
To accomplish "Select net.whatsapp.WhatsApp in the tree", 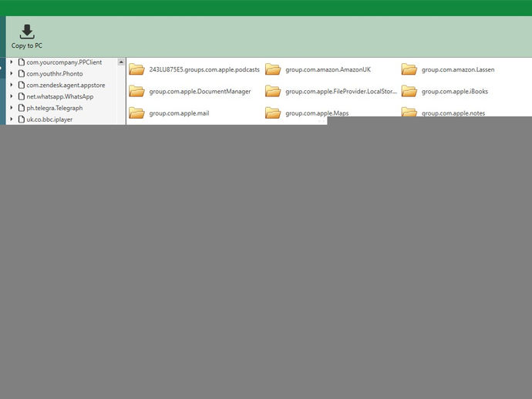I will [x=60, y=96].
